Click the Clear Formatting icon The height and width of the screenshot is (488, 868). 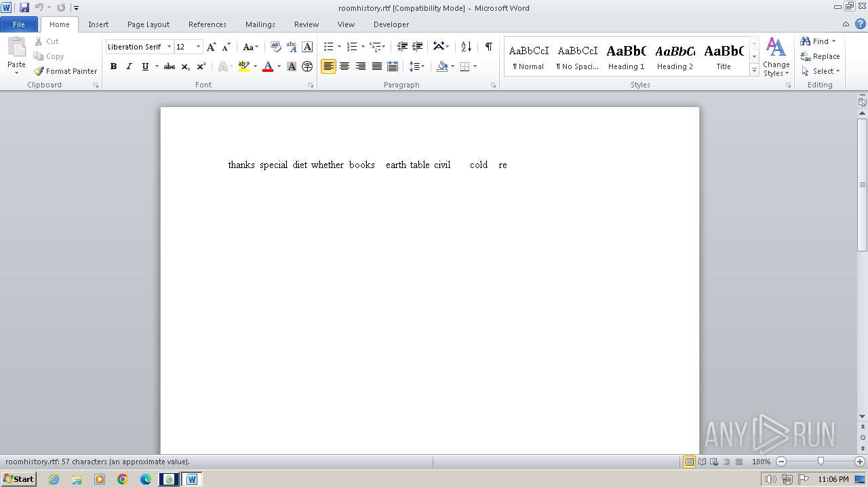coord(275,47)
